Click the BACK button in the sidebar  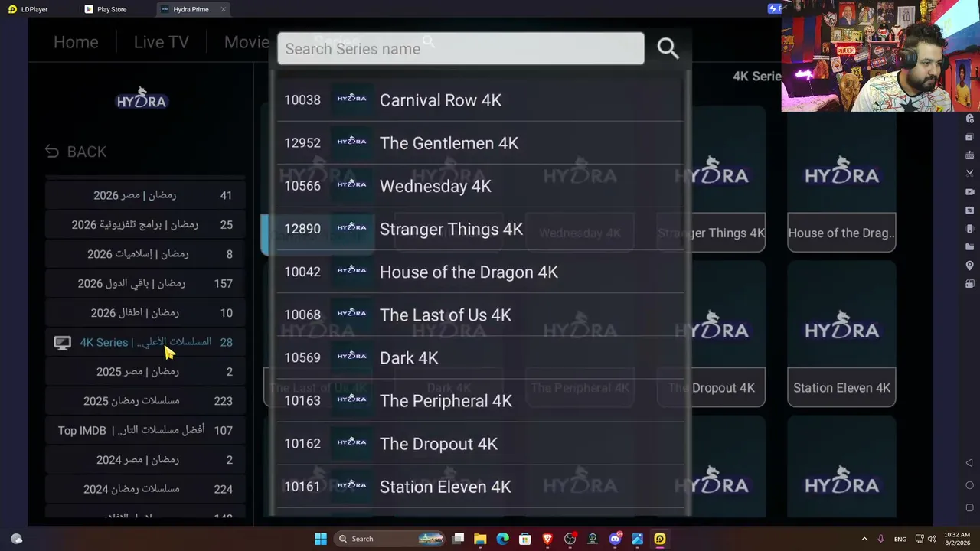click(x=76, y=152)
